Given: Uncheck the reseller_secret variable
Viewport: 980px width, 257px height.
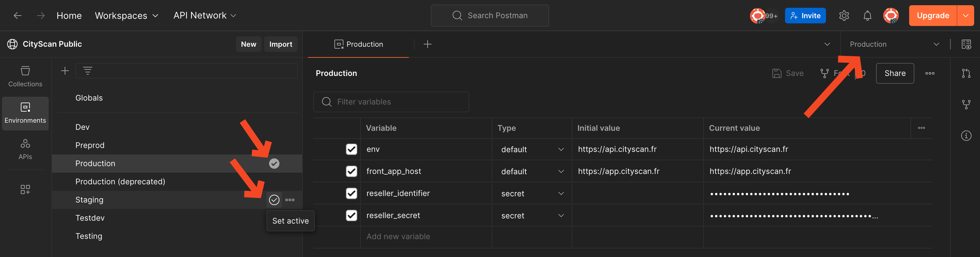Looking at the screenshot, I should click(x=352, y=215).
